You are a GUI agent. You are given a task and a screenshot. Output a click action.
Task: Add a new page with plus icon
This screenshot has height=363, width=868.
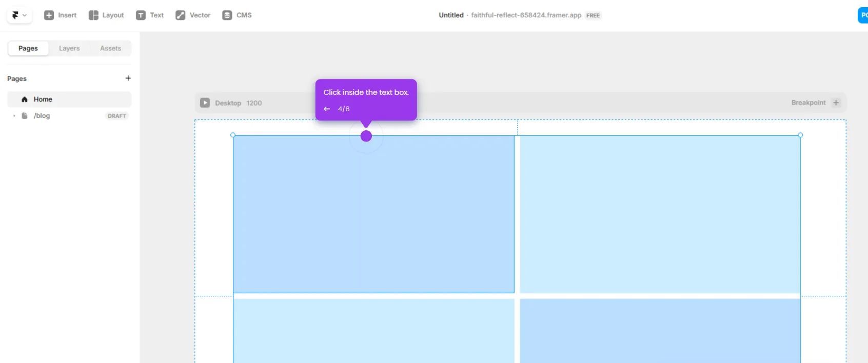[x=128, y=78]
